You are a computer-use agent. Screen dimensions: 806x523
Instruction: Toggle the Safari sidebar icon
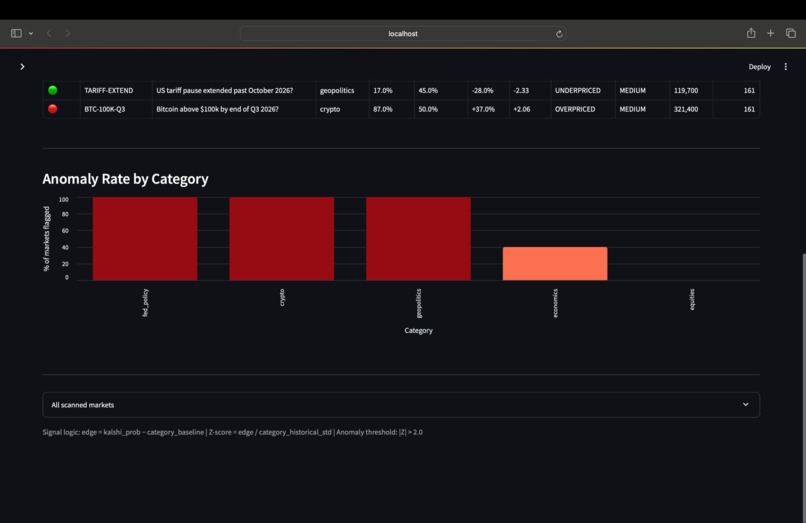coord(16,33)
